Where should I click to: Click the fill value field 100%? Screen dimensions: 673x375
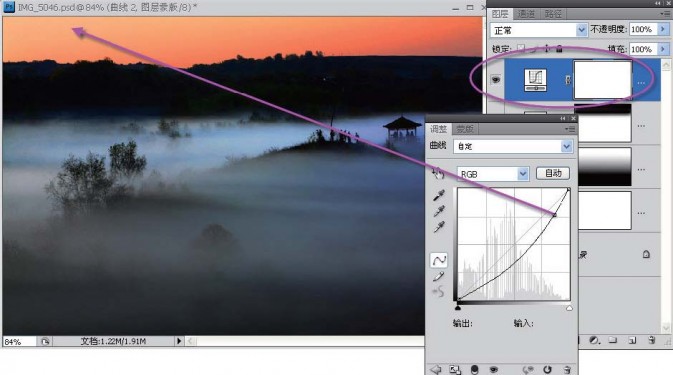[643, 49]
